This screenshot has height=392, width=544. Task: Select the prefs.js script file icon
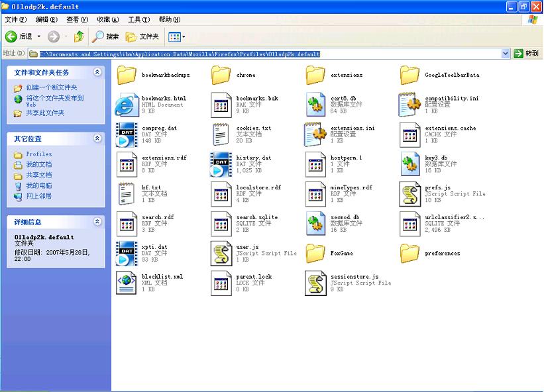coord(409,194)
